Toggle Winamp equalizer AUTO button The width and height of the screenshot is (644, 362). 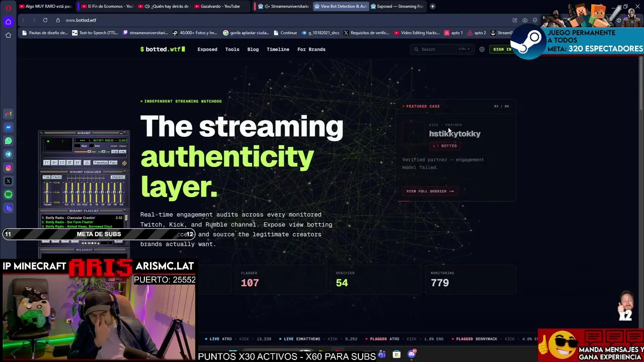(x=56, y=177)
